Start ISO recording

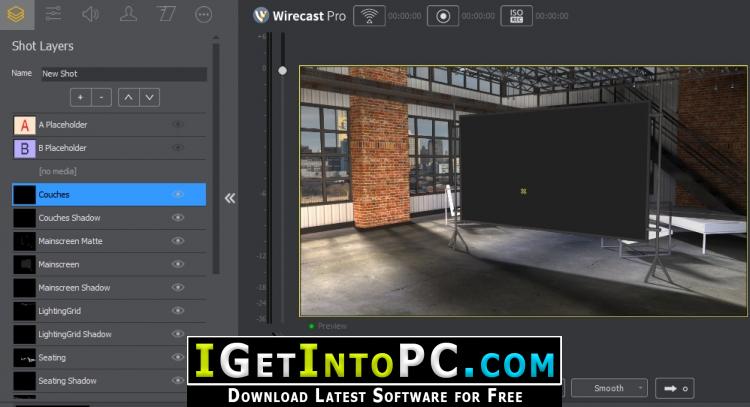click(x=515, y=16)
